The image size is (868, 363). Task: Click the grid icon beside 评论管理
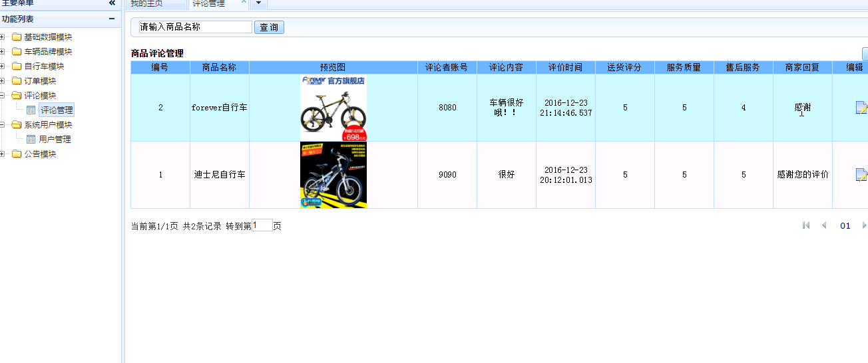point(31,110)
